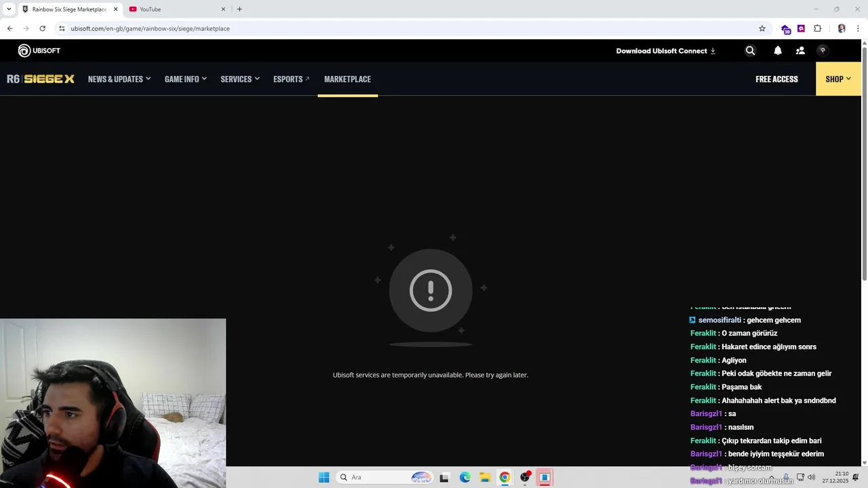The height and width of the screenshot is (488, 868).
Task: Expand the Services menu
Action: [240, 79]
